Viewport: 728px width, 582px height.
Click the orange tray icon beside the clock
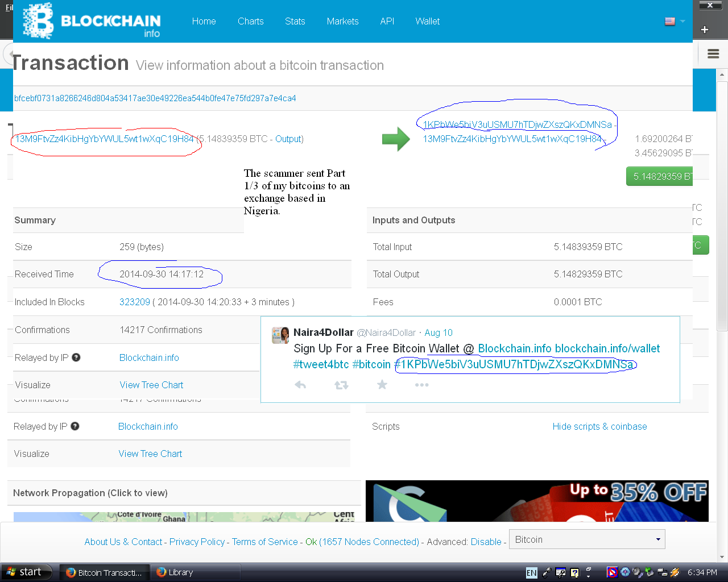click(x=675, y=572)
